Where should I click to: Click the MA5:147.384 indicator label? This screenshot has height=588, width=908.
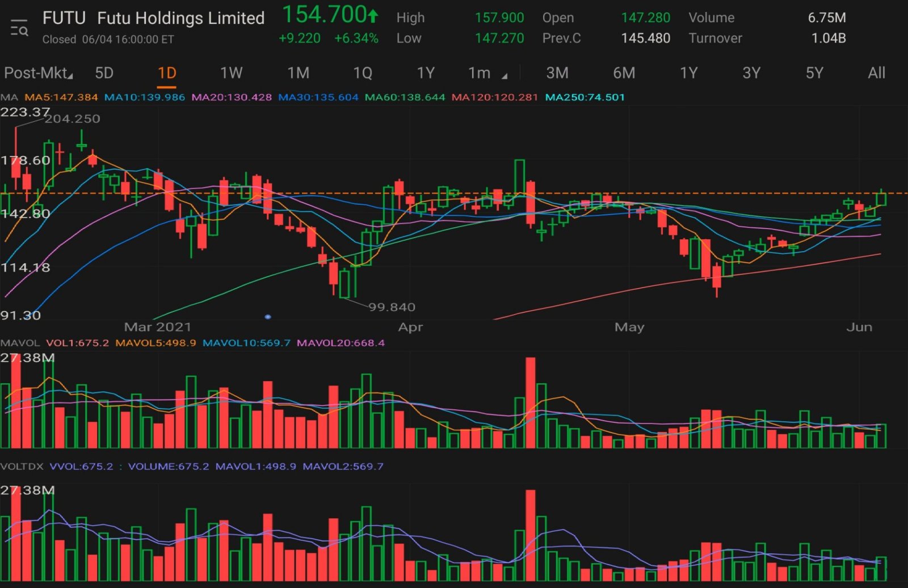[61, 97]
